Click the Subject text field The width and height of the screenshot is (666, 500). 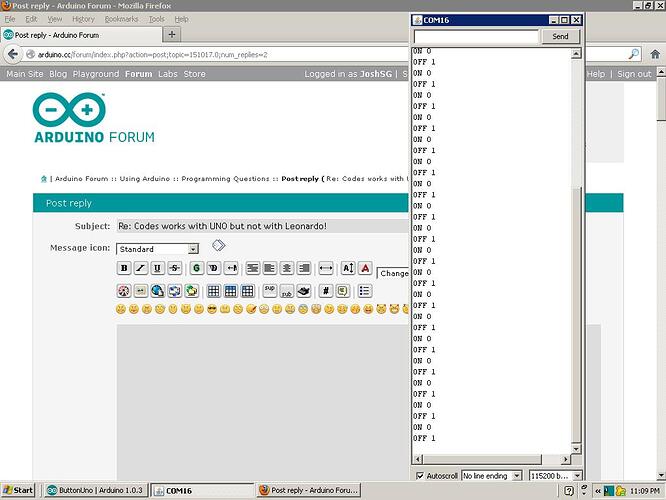coord(262,226)
